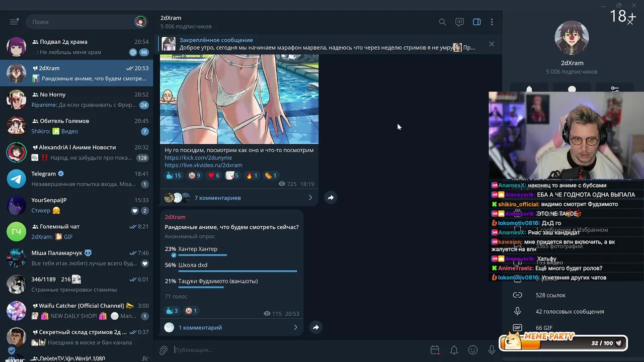This screenshot has height=362, width=644.
Task: Click the header channel title 2dXram
Action: coord(171,18)
